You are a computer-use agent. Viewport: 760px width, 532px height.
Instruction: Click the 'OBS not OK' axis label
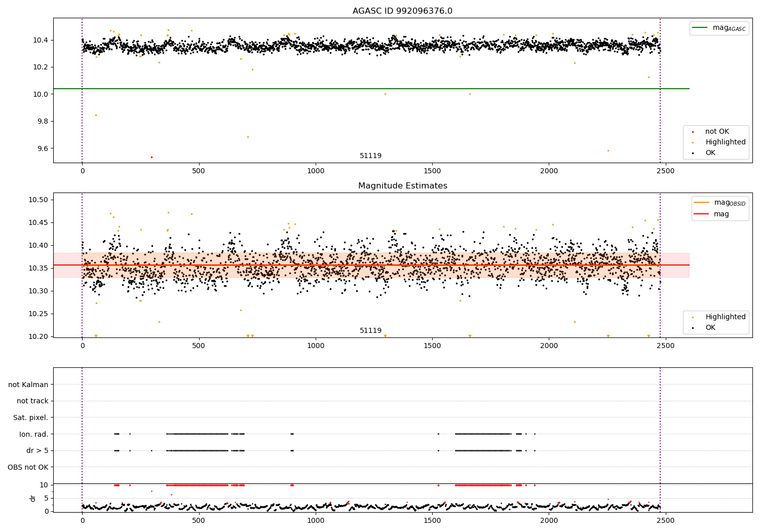tap(28, 467)
